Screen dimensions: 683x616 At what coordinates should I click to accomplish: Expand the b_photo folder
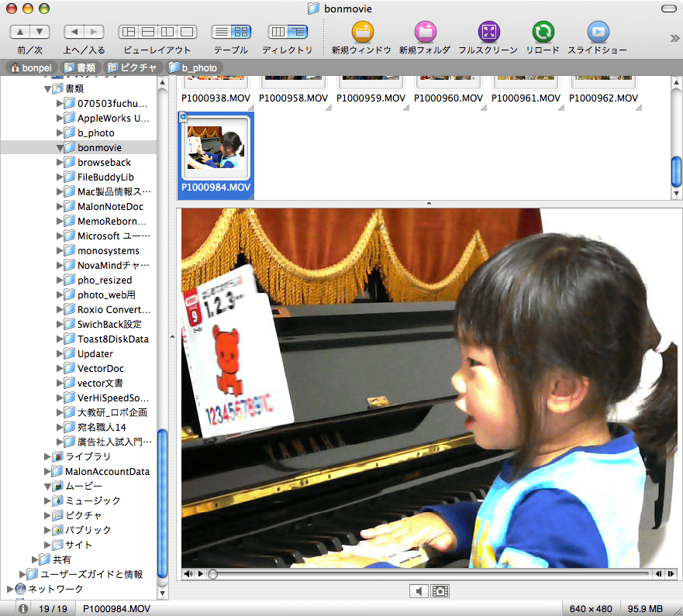(60, 132)
